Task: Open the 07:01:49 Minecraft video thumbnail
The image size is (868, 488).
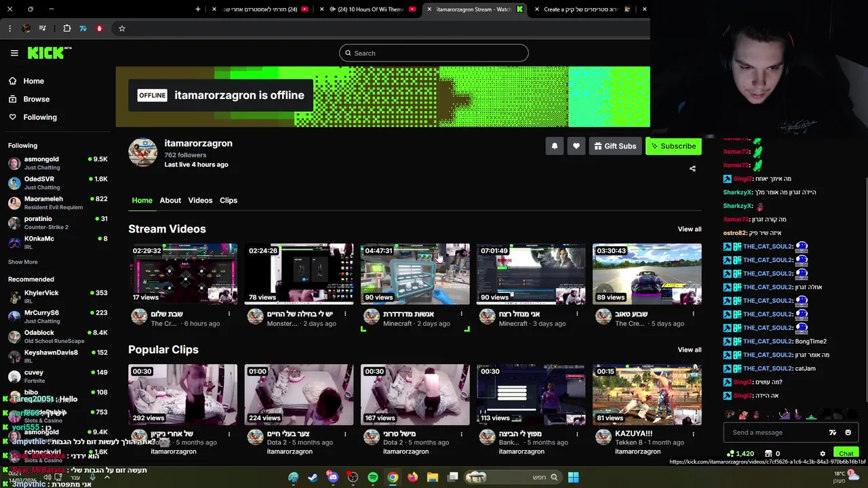Action: (531, 274)
